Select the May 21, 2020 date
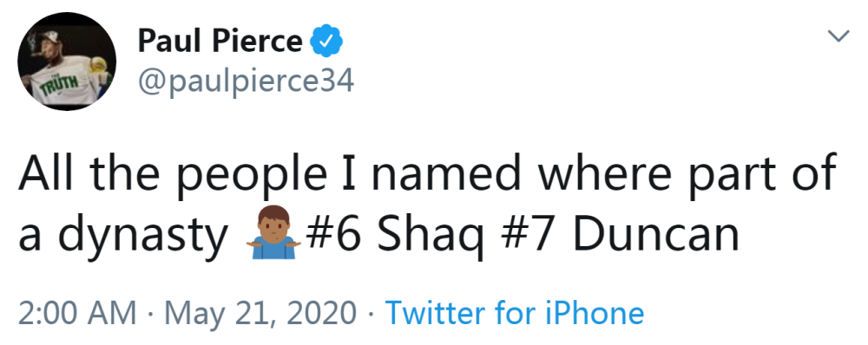The image size is (868, 345). pos(260,314)
